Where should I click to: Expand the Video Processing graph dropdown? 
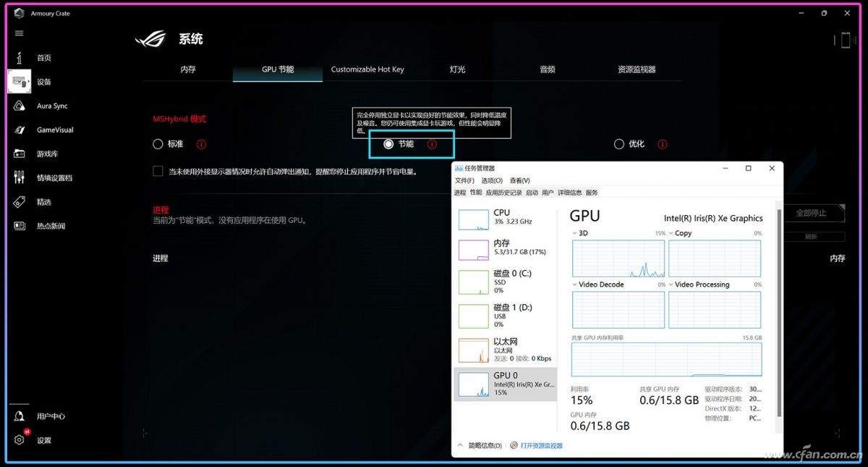tap(671, 285)
